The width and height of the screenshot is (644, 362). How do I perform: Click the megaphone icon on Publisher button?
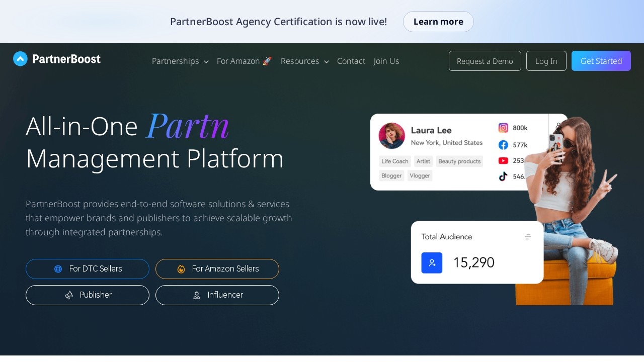(69, 295)
